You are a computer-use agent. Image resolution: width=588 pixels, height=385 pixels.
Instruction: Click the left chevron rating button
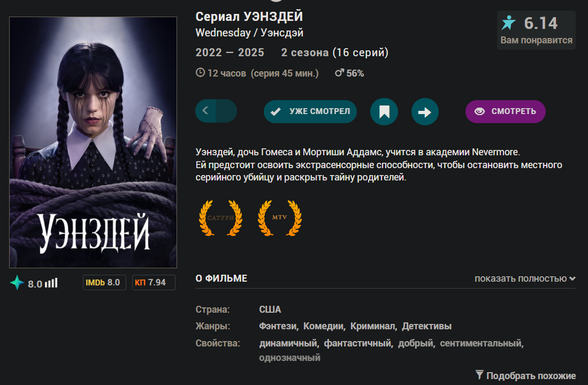pos(205,111)
